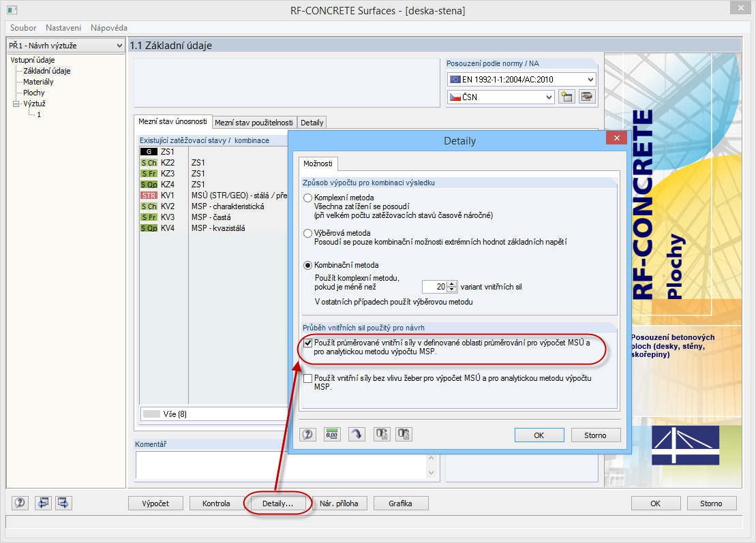This screenshot has height=543, width=756.
Task: Click the Kontrola button
Action: 216,503
